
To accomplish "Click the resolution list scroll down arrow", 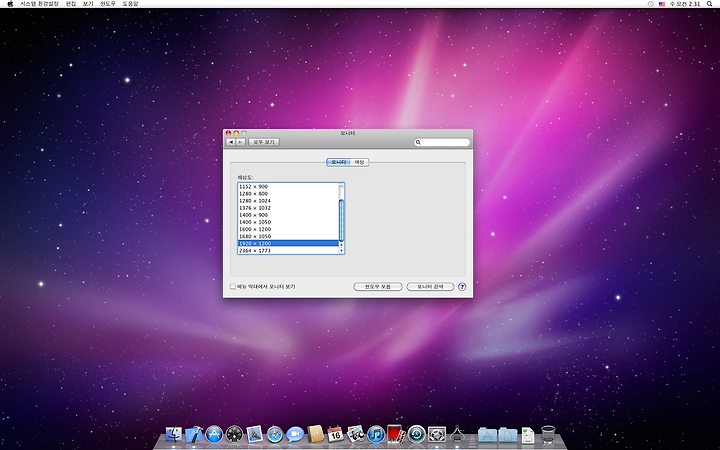I will tap(341, 250).
